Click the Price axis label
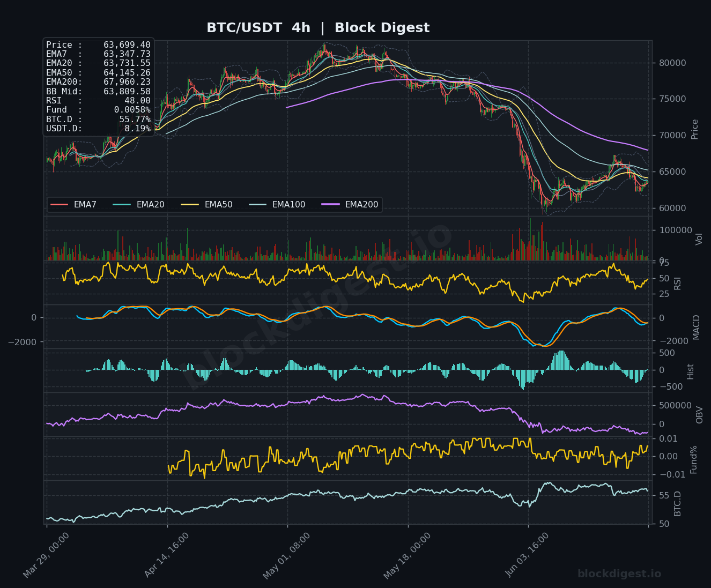 (x=695, y=129)
